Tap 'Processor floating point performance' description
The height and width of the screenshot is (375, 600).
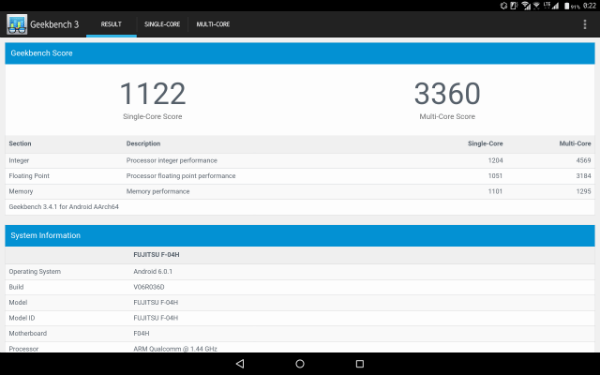point(181,176)
